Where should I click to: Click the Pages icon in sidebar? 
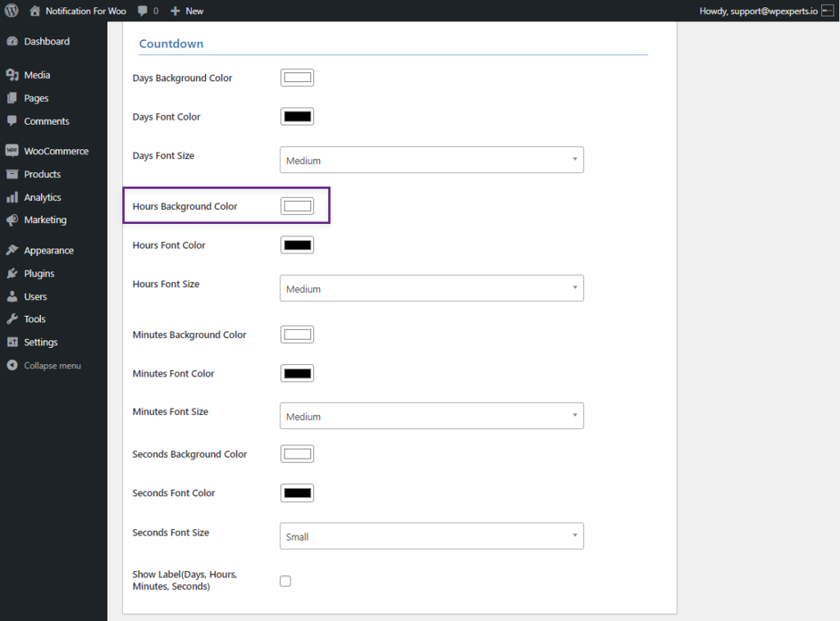coord(11,98)
